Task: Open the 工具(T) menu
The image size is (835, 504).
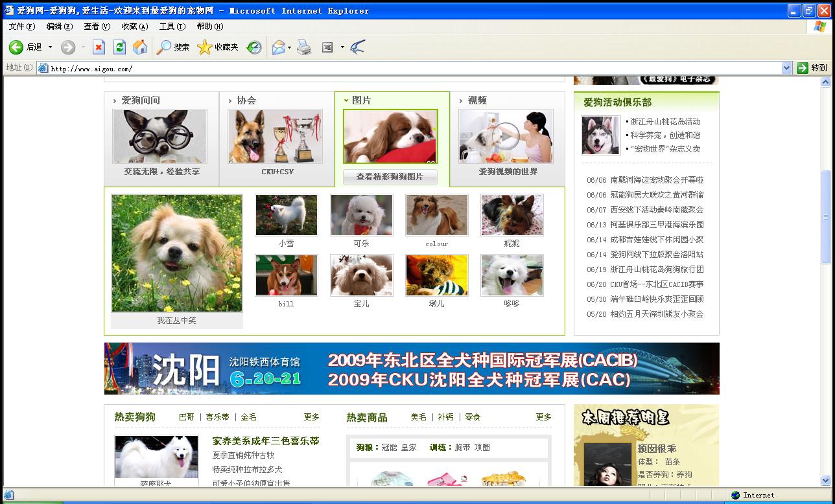Action: [x=172, y=27]
